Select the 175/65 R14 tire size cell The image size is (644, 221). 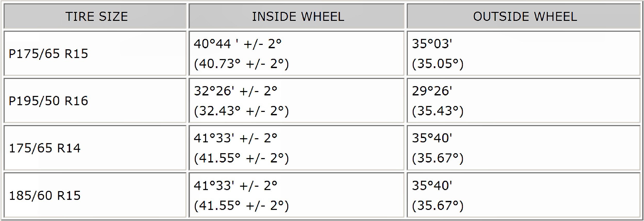(x=45, y=148)
